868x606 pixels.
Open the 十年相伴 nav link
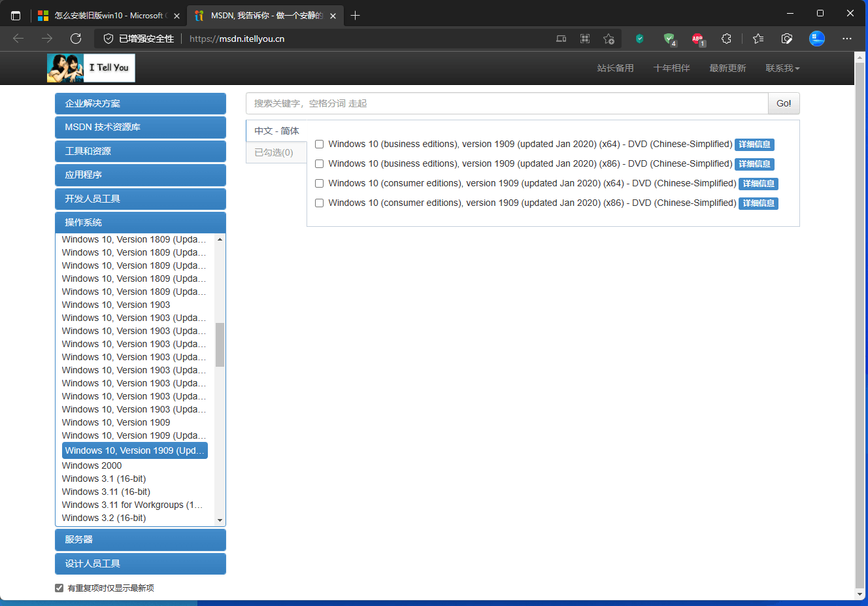(671, 68)
